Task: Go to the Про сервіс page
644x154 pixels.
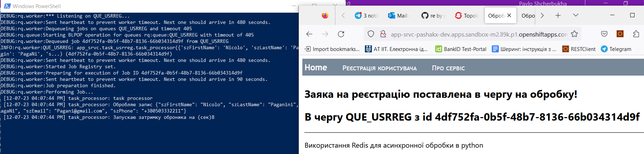Action: [448, 68]
